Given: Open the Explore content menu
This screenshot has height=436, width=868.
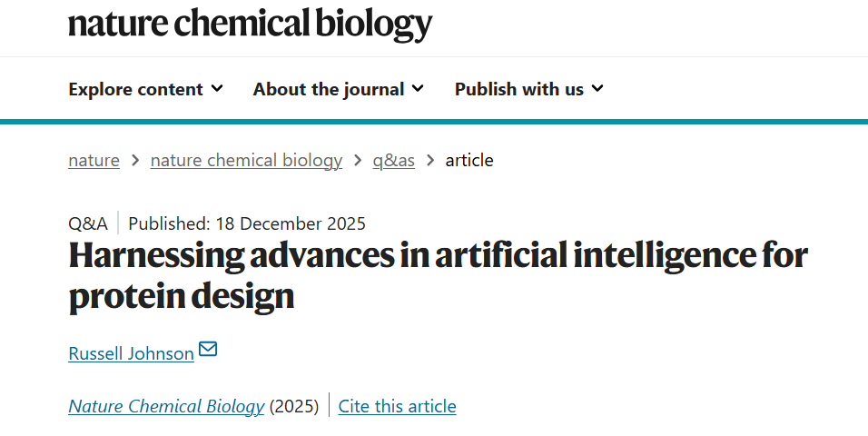Looking at the screenshot, I should click(x=135, y=89).
